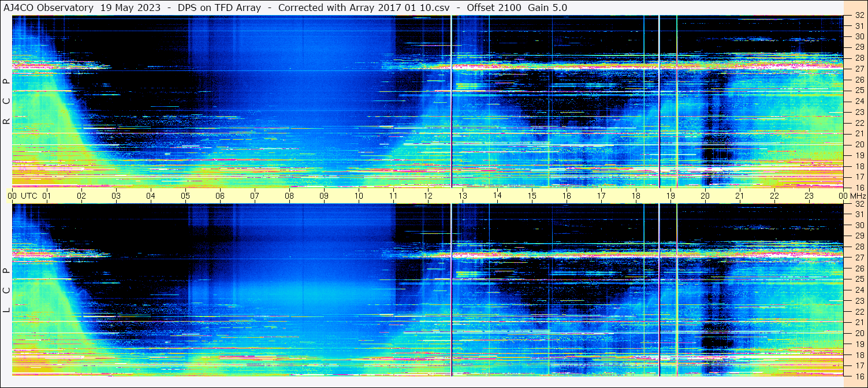Click the 09 hour label on UTC axis
This screenshot has width=868, height=388.
click(x=324, y=196)
